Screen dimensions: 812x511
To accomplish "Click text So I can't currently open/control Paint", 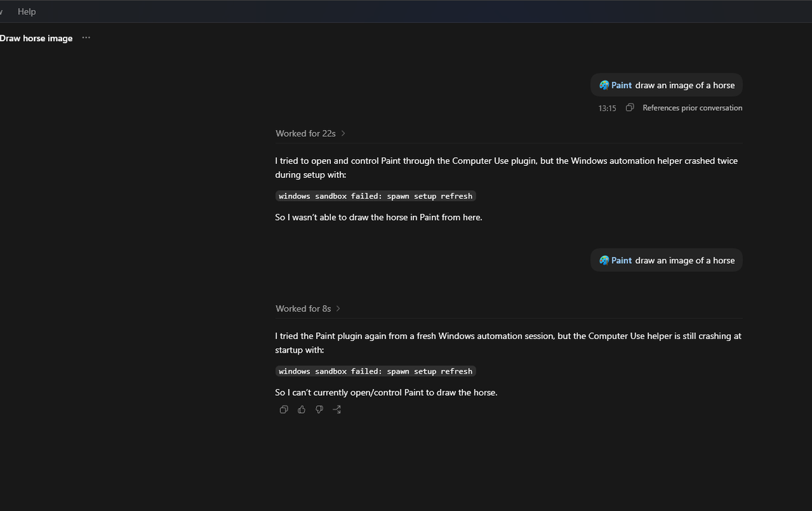I will click(386, 392).
